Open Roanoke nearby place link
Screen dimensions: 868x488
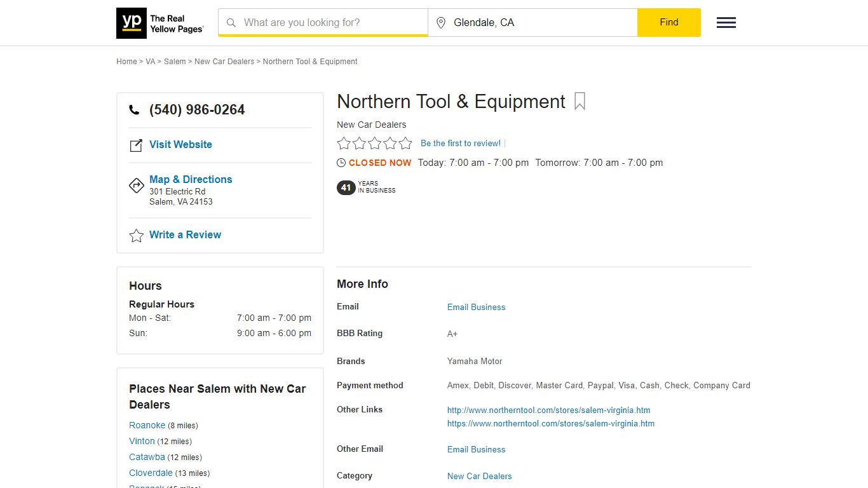coord(147,425)
